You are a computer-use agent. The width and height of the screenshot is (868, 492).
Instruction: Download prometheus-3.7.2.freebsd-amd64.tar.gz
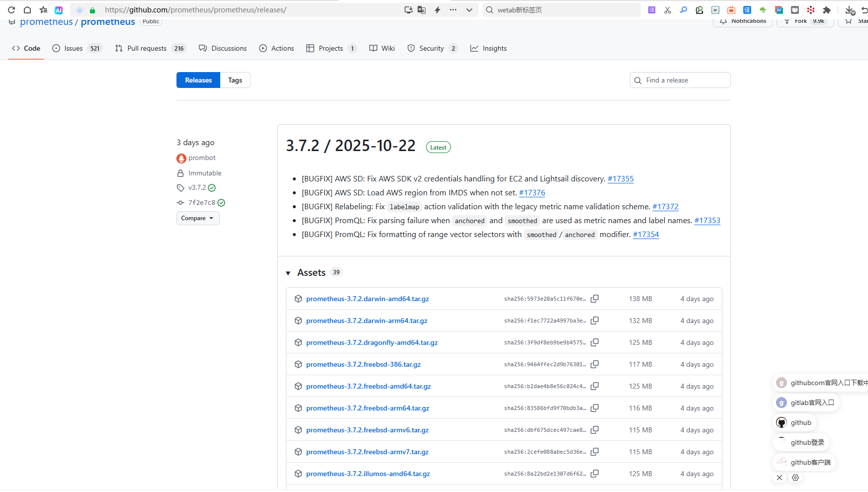[x=368, y=386]
